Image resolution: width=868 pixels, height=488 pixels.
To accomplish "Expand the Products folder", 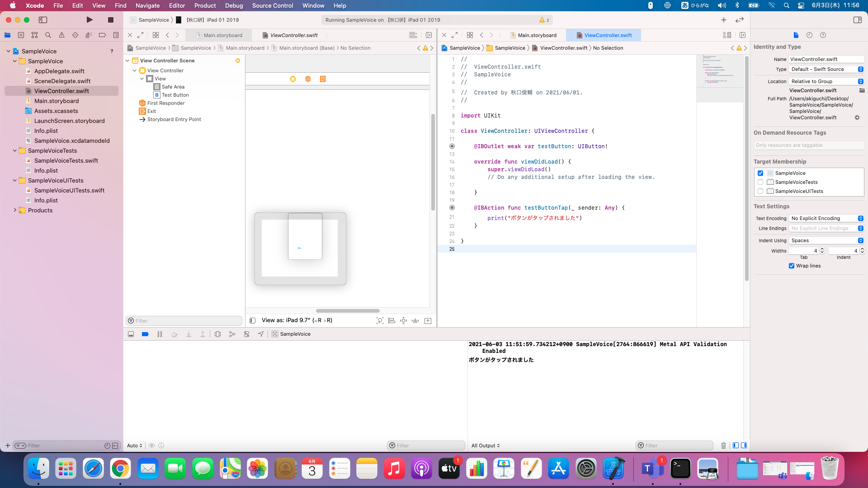I will 15,211.
